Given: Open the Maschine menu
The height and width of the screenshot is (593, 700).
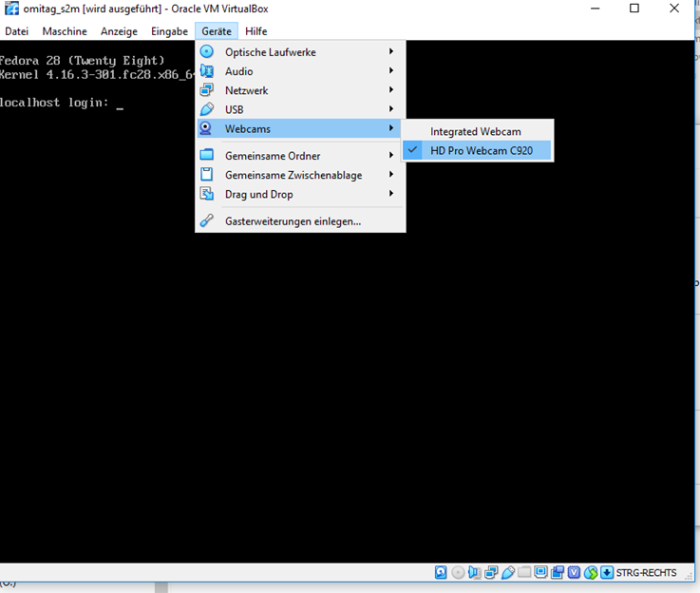Looking at the screenshot, I should (65, 31).
